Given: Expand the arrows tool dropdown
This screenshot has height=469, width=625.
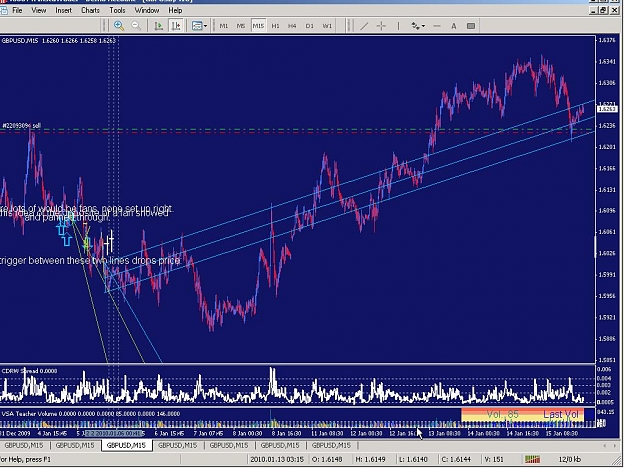Looking at the screenshot, I should click(423, 26).
